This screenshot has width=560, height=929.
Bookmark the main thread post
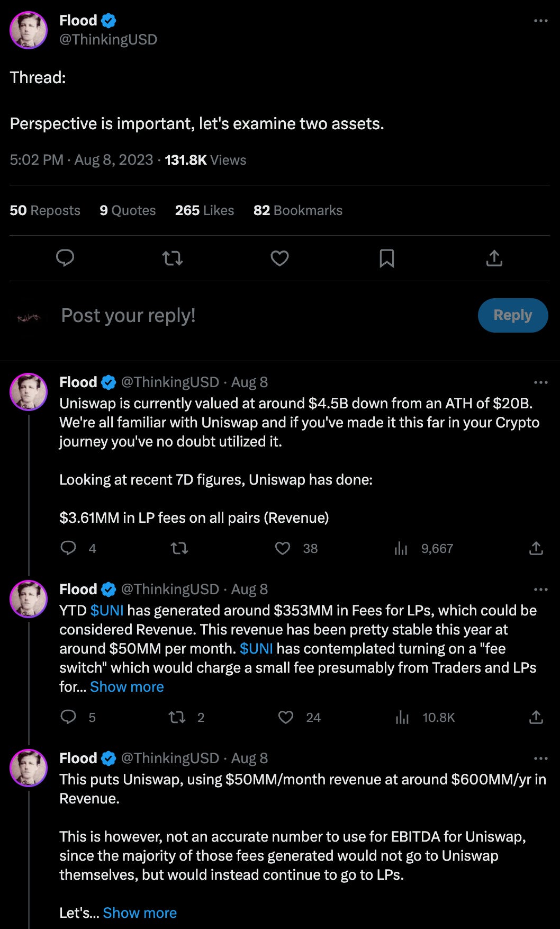coord(387,258)
